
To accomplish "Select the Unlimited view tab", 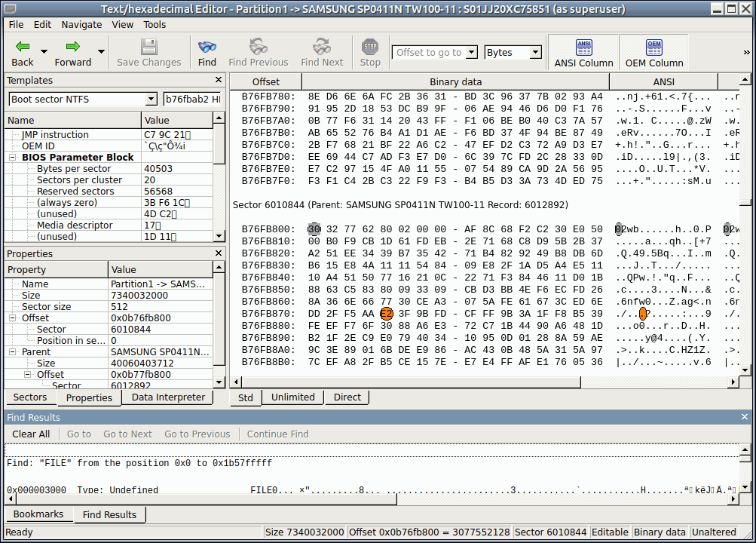I will [292, 397].
